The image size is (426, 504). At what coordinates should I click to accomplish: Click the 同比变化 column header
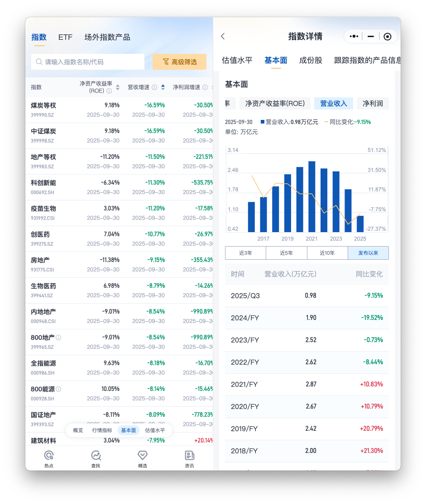click(369, 274)
